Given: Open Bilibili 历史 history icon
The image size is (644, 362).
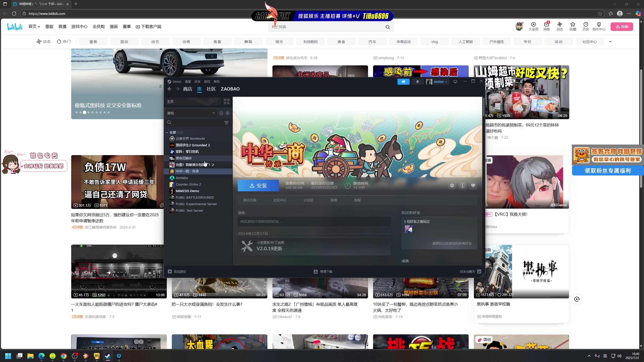Looking at the screenshot, I should point(586,26).
